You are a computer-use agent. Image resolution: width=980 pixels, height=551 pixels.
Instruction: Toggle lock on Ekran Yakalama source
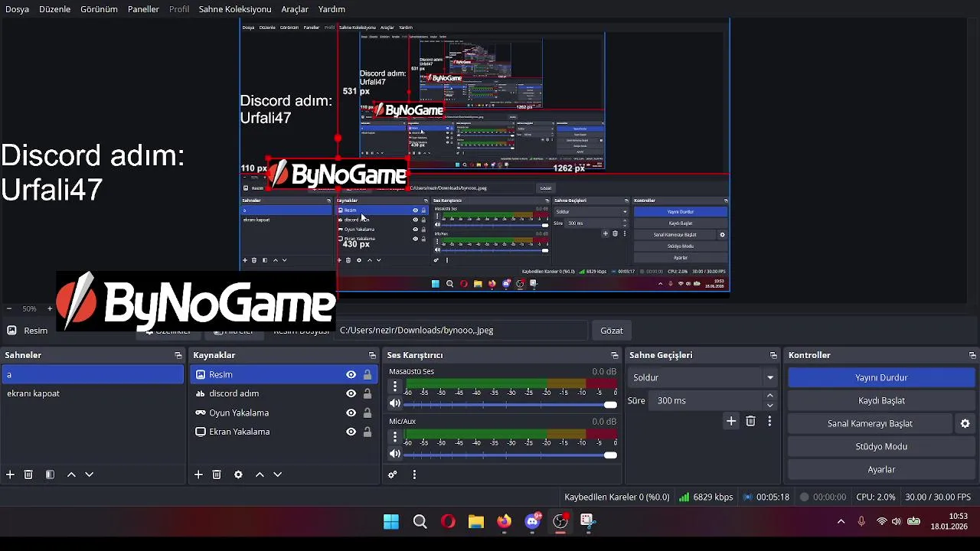click(x=367, y=432)
